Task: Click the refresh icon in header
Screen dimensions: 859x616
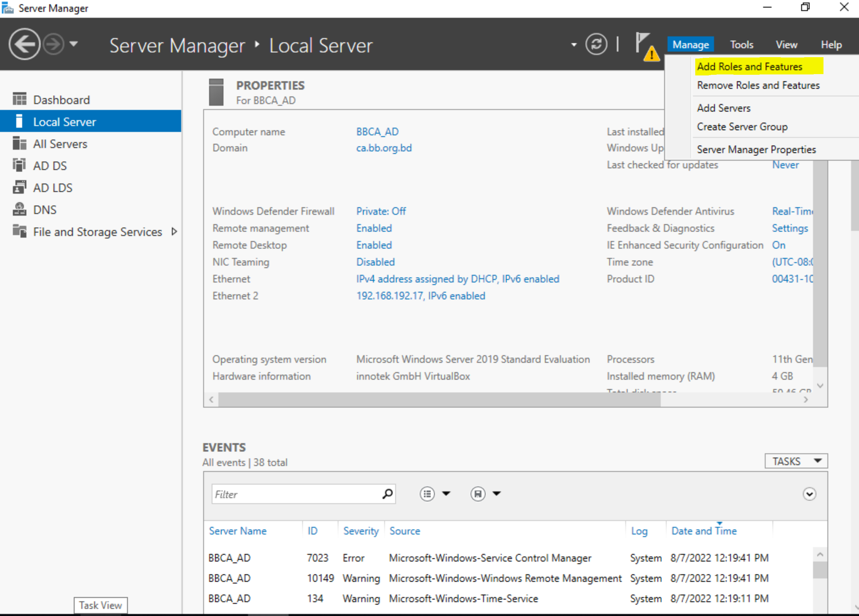Action: click(596, 44)
